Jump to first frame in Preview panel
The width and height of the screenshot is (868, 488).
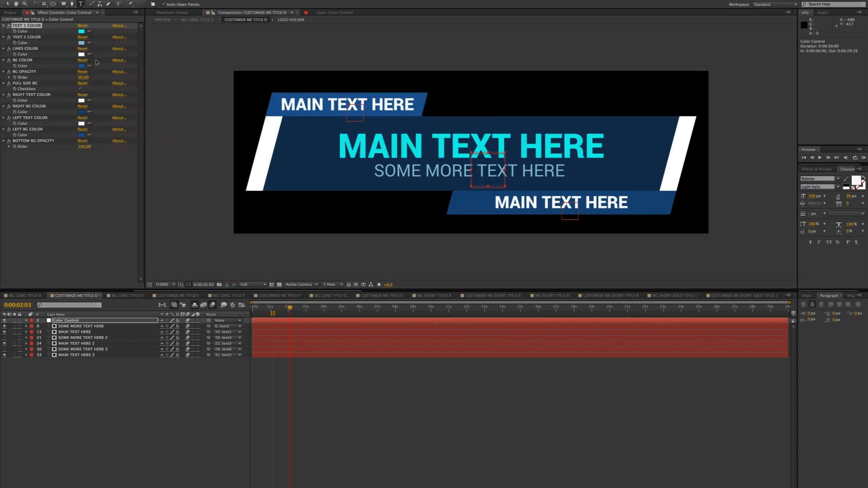[804, 157]
